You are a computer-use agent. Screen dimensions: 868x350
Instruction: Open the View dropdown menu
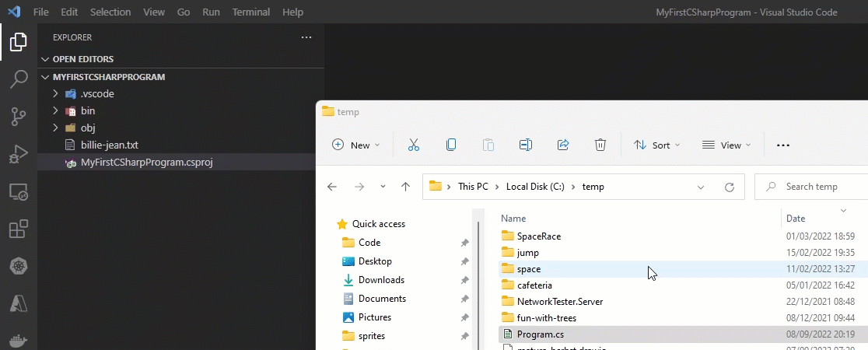click(x=726, y=145)
